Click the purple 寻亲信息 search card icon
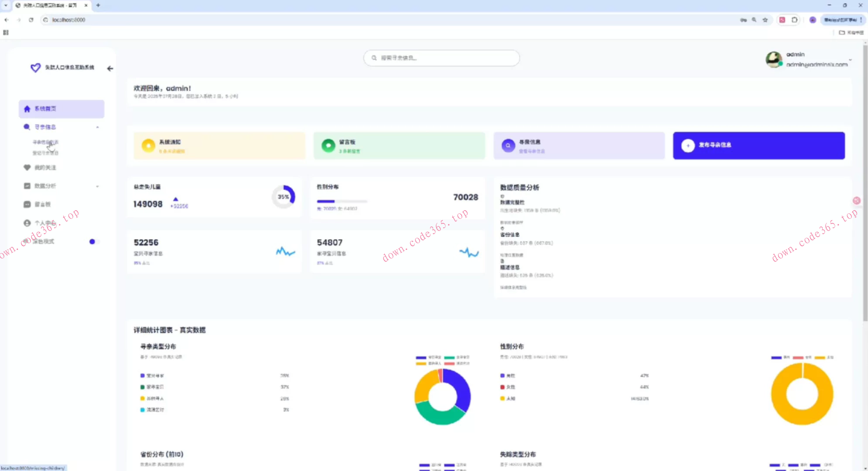This screenshot has width=868, height=471. click(x=508, y=146)
